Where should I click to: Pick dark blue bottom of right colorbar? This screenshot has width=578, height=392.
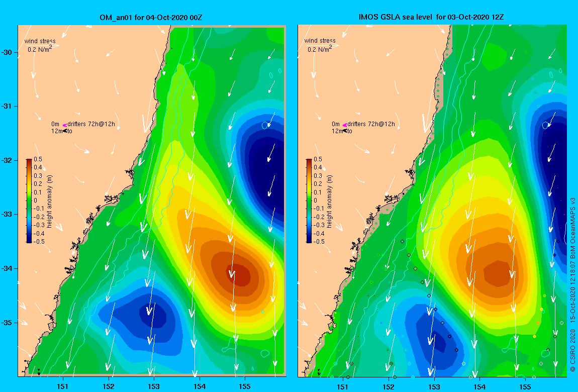point(309,241)
